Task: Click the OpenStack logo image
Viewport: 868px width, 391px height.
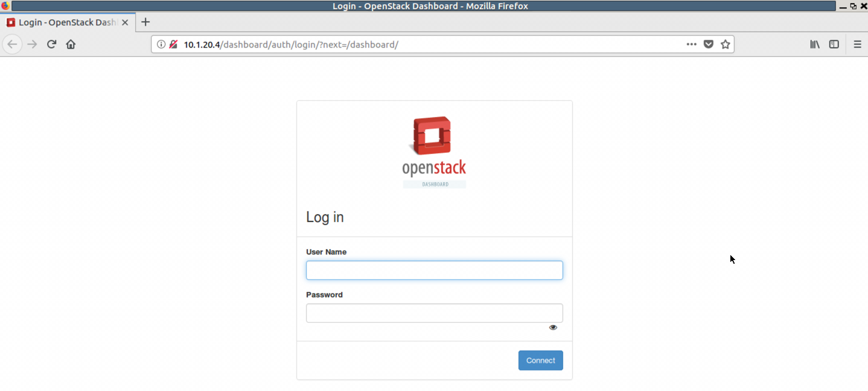Action: tap(434, 152)
